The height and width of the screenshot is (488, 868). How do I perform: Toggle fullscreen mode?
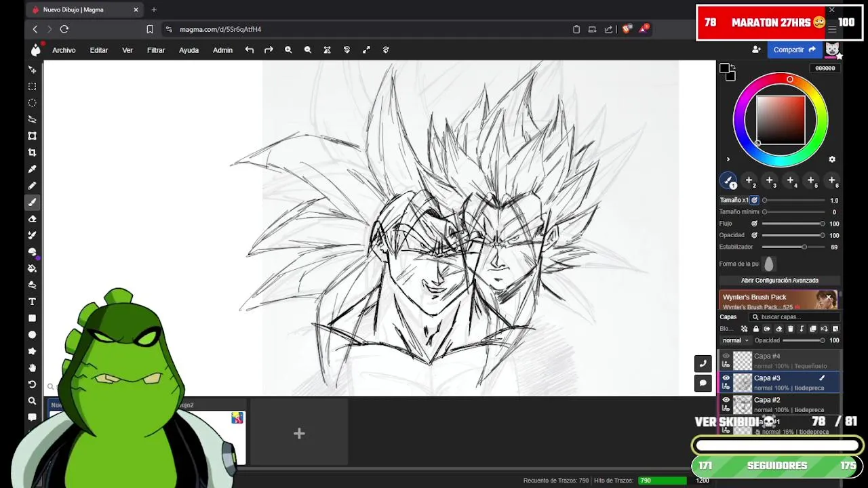click(366, 49)
